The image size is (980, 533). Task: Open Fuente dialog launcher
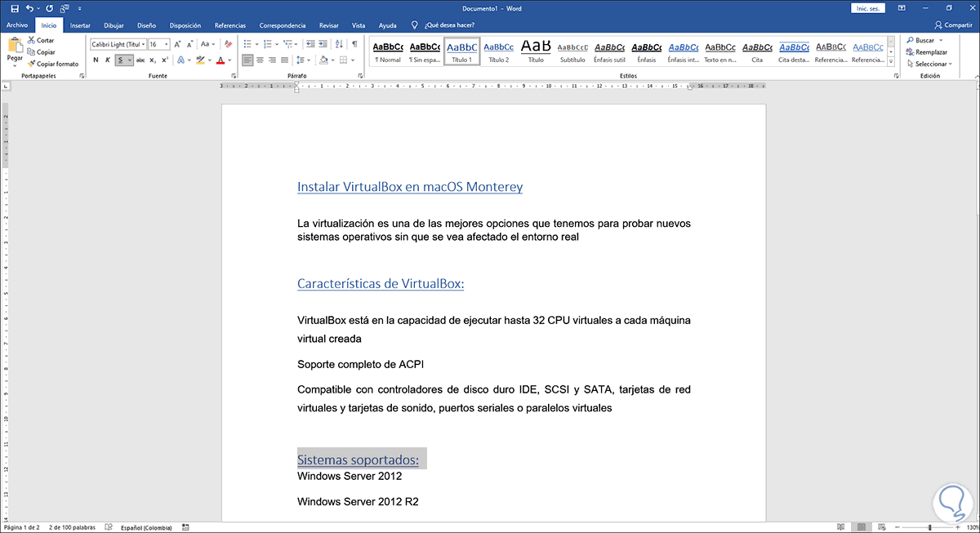234,75
